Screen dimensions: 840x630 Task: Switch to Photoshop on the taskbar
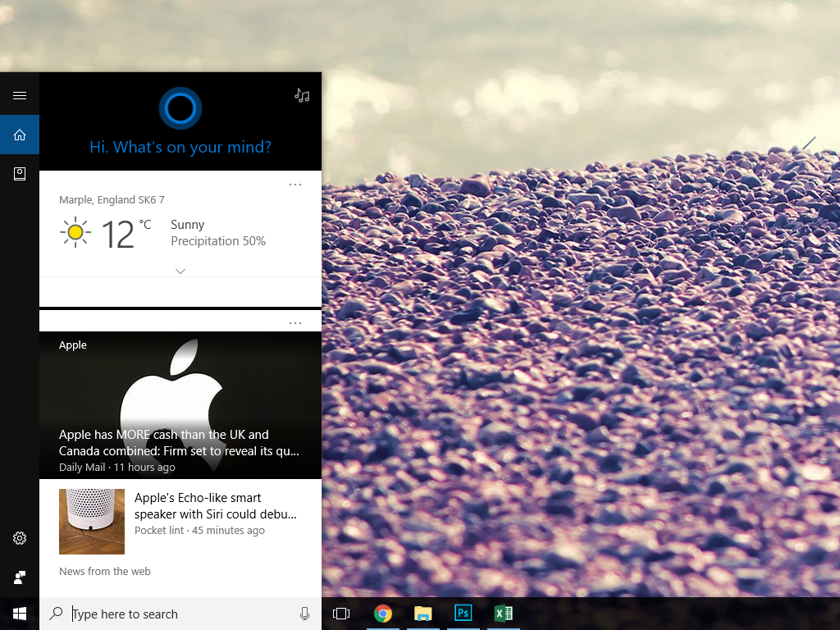point(463,614)
